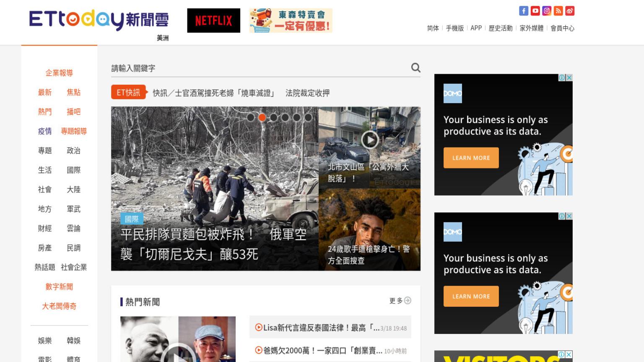The height and width of the screenshot is (362, 644).
Task: Open 東森特賣會 banner
Action: tap(291, 20)
